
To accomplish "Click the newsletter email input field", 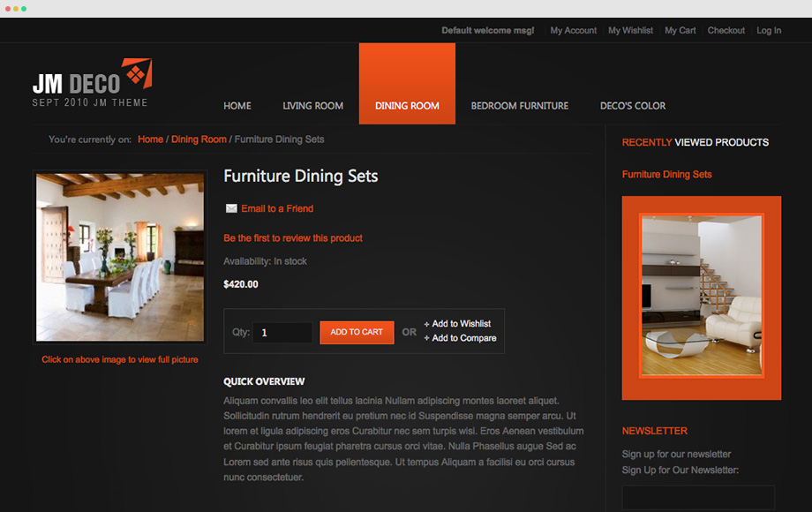I will 698,498.
